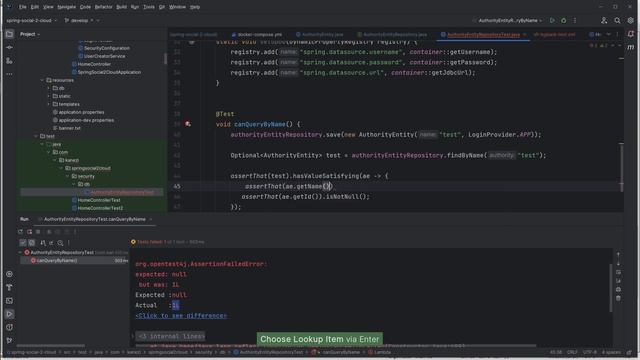This screenshot has width=640, height=360.
Task: Open the Terminal tool window icon
Action: click(9, 301)
